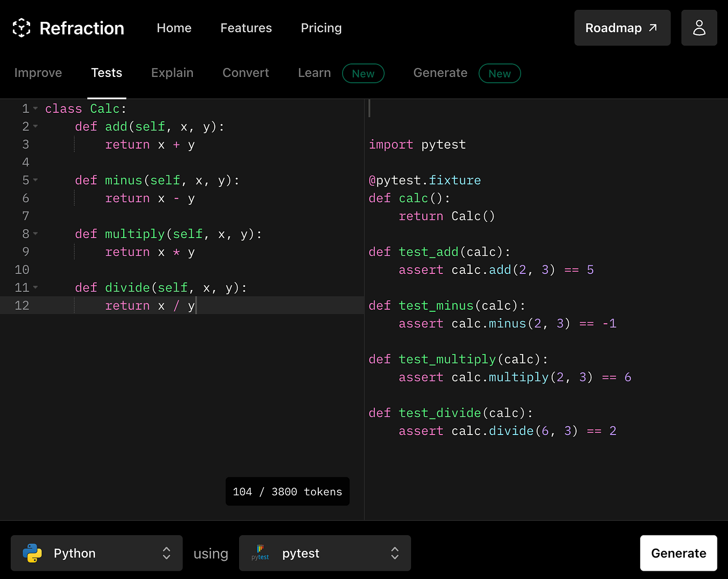This screenshot has height=579, width=728.
Task: Click the Generate button
Action: point(679,554)
